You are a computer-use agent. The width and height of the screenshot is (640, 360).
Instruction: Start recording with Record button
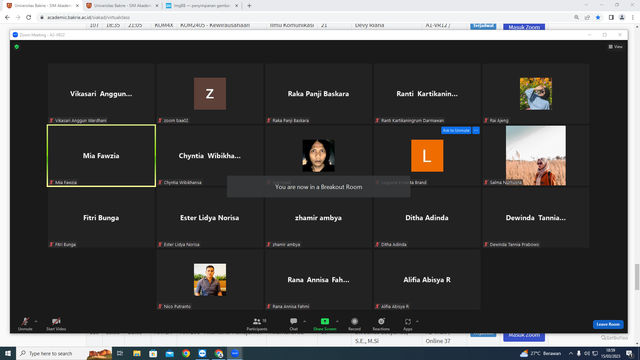pos(354,324)
